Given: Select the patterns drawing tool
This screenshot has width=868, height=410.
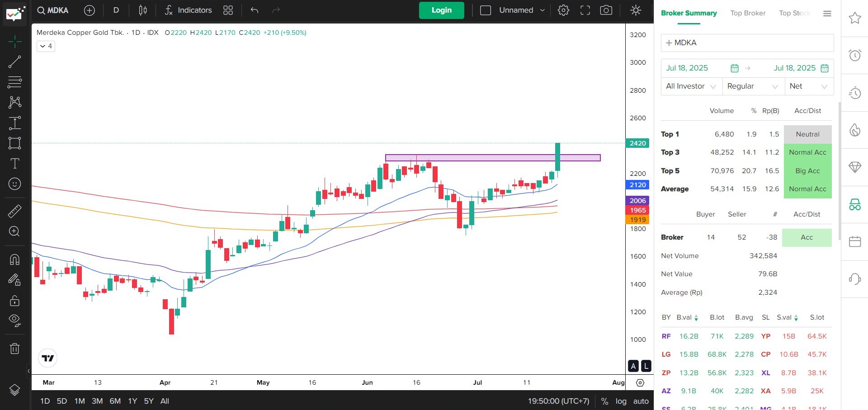Looking at the screenshot, I should (x=15, y=102).
